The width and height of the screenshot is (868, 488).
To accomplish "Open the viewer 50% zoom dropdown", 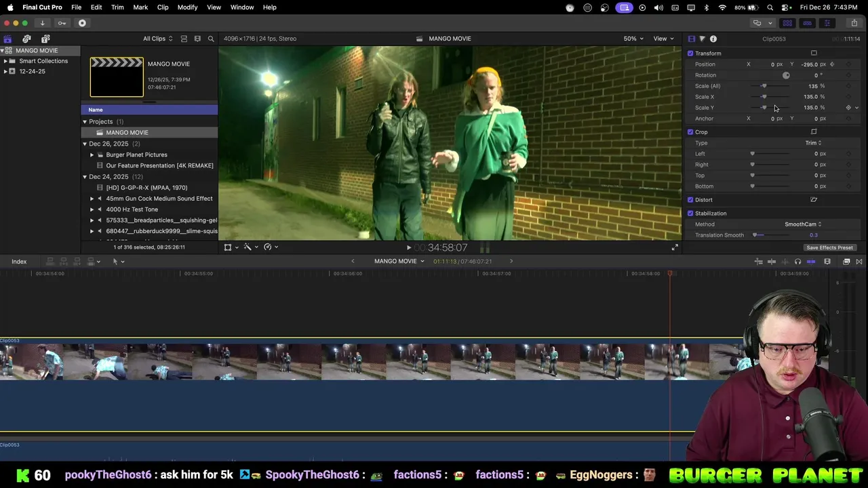I will click(633, 39).
